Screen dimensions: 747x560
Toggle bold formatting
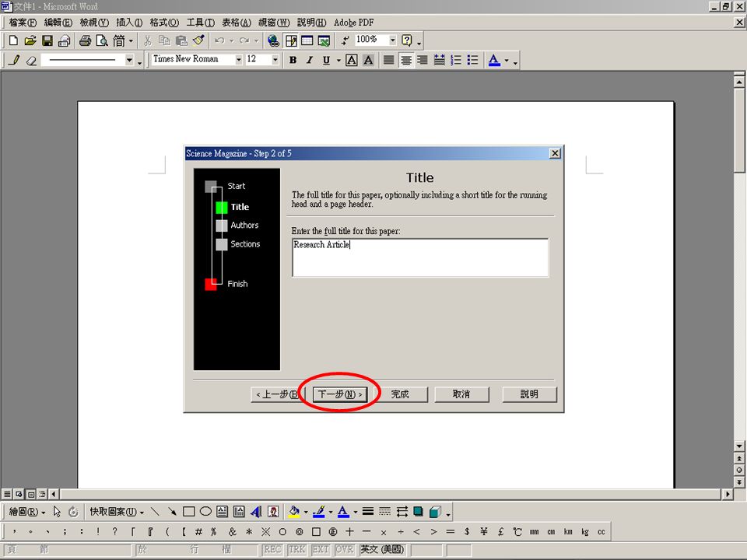(x=293, y=60)
